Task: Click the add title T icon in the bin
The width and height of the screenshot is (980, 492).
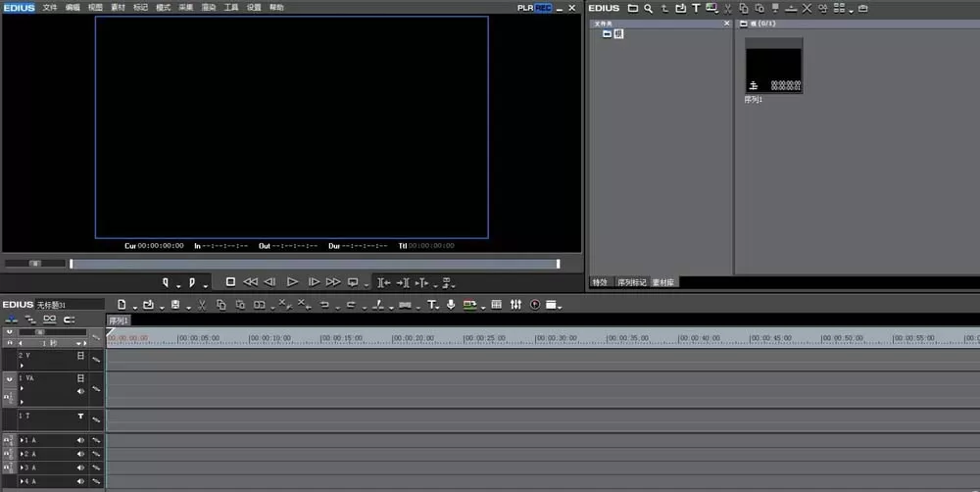Action: click(696, 8)
